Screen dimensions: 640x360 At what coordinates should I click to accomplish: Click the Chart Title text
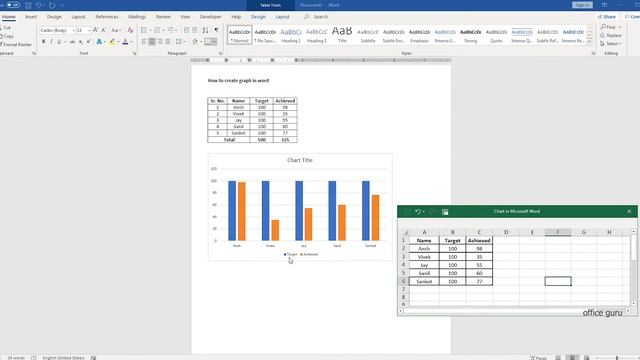300,160
